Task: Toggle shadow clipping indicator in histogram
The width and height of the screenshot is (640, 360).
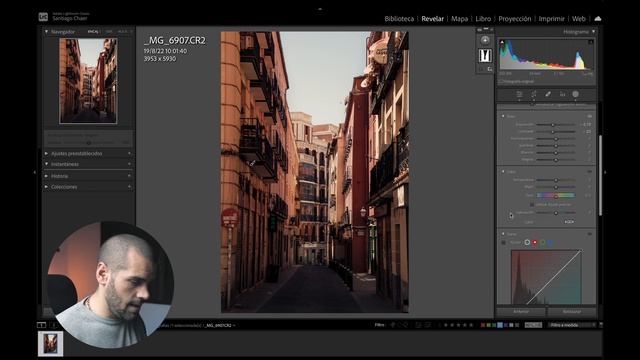Action: click(502, 42)
